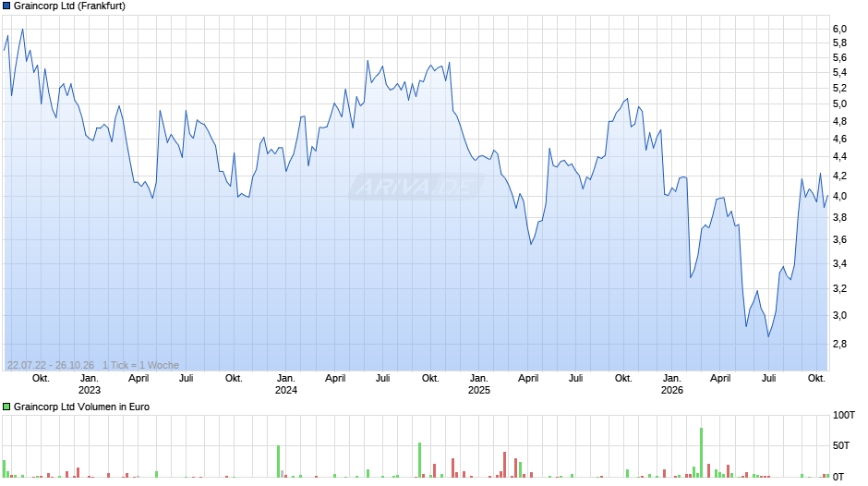Click the 5,6 price axis label
The height and width of the screenshot is (486, 868).
pyautogui.click(x=839, y=57)
